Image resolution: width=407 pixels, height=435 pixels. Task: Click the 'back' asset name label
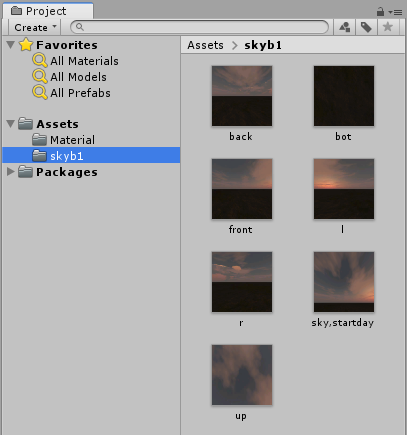click(241, 137)
